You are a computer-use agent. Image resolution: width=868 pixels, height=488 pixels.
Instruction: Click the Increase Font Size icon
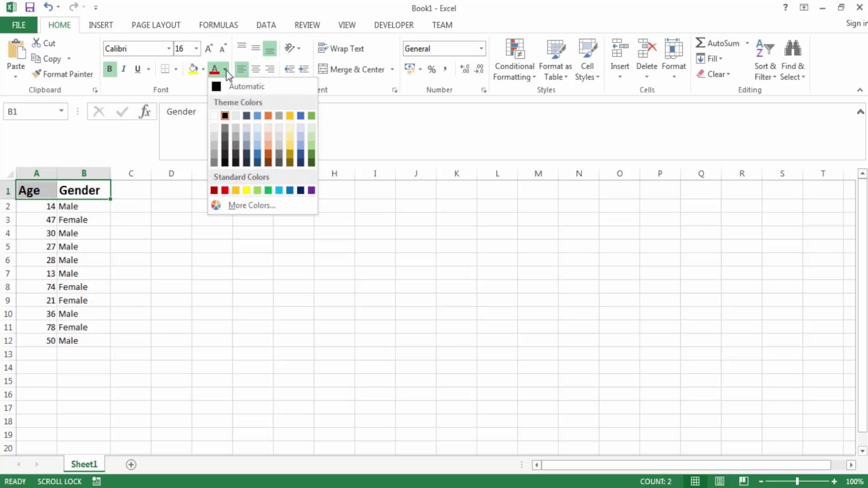click(x=209, y=49)
